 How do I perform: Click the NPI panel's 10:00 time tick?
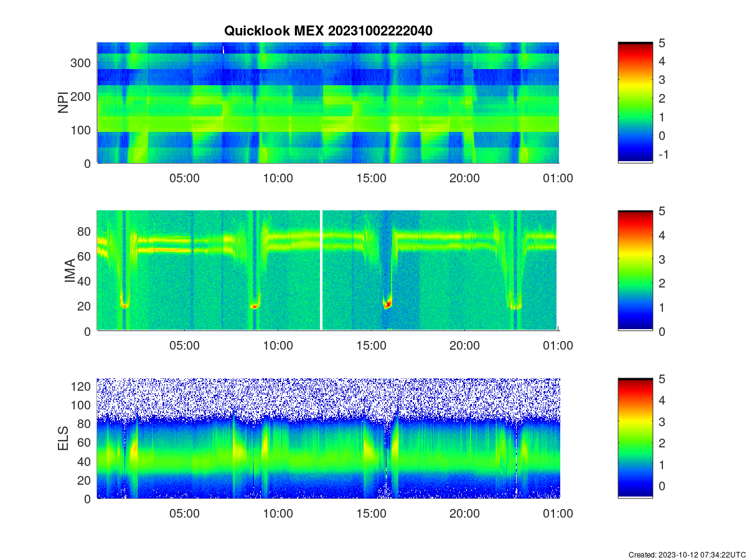tap(278, 178)
